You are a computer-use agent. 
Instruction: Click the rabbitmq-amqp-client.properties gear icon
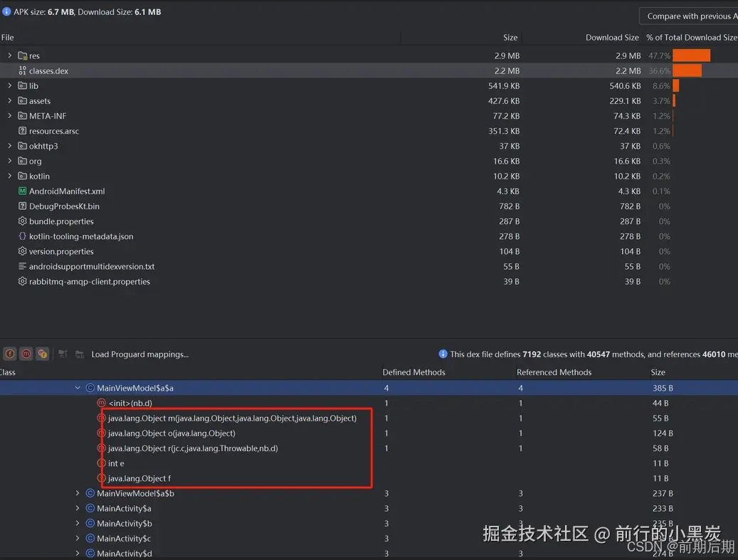(x=22, y=281)
